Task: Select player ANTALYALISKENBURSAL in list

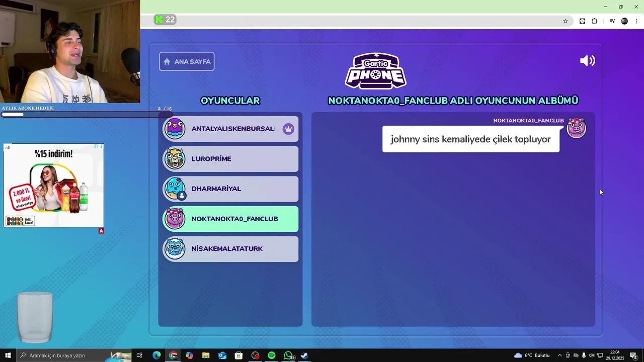Action: pos(230,129)
